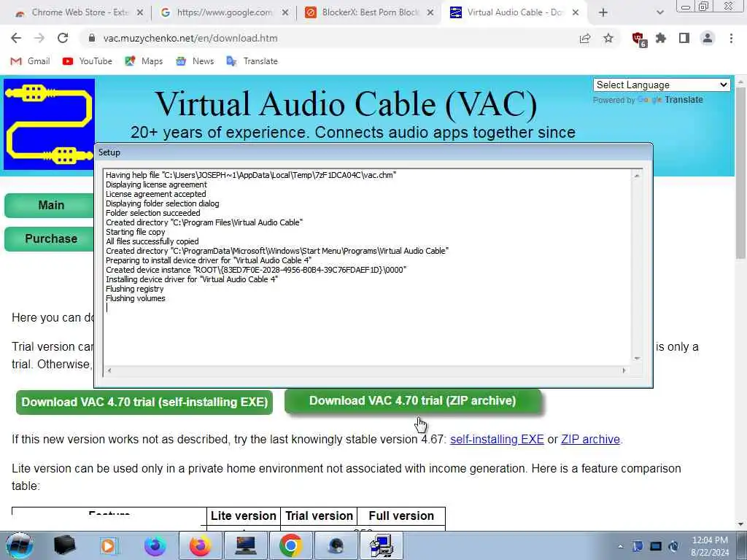This screenshot has width=747, height=560.
Task: Click the taskbar clock 12:04 PM
Action: [710, 540]
